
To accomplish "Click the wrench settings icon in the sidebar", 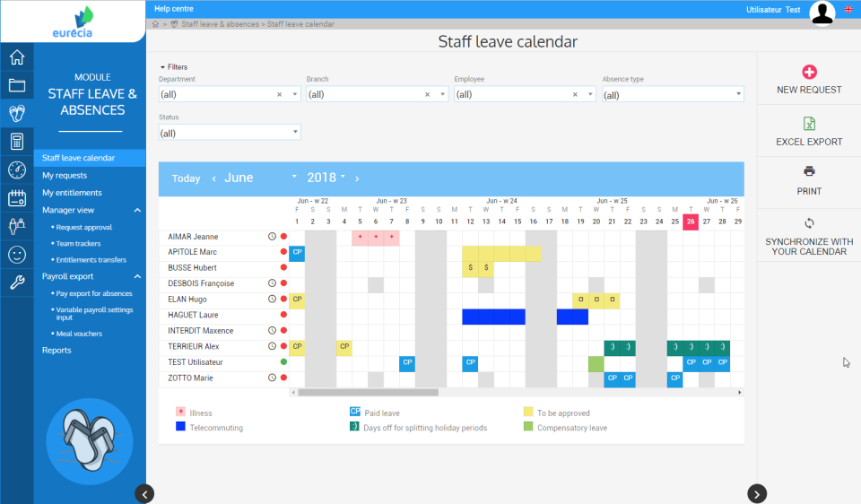I will (x=16, y=282).
